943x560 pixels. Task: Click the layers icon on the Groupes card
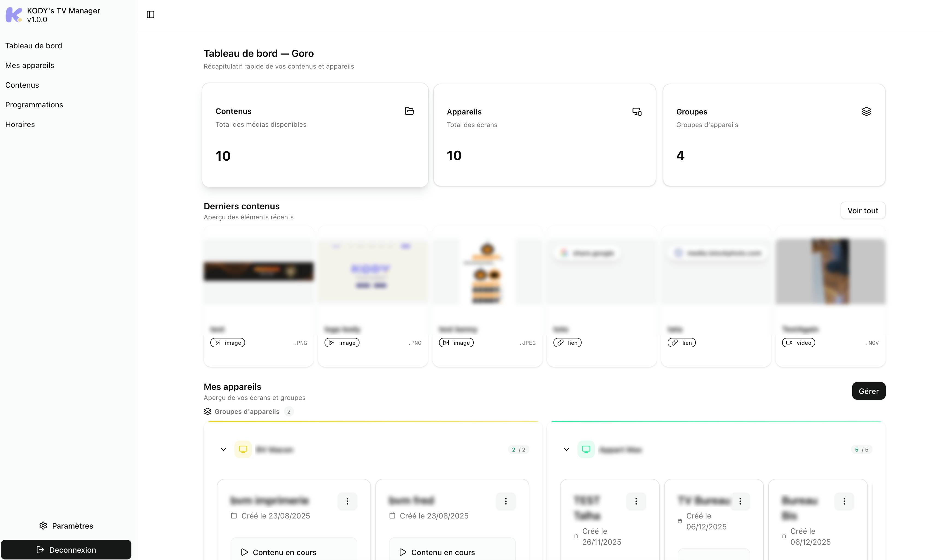(x=866, y=111)
